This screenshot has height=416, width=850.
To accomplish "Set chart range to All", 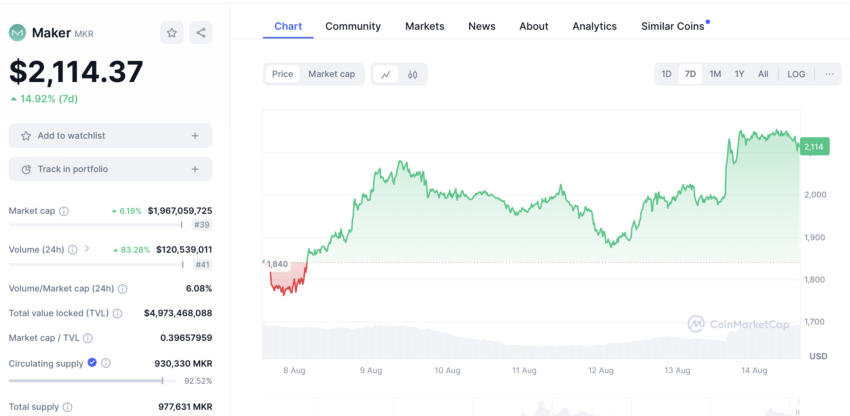I will coord(763,74).
